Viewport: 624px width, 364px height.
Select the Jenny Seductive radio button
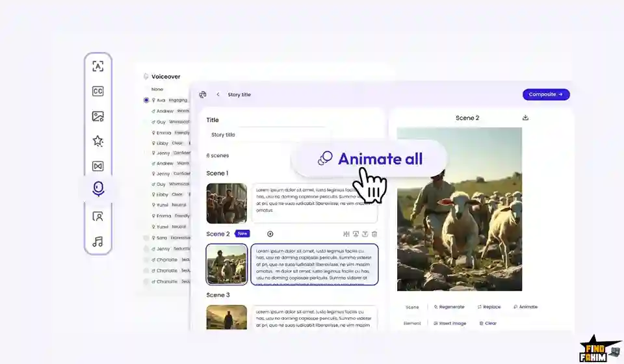point(146,249)
